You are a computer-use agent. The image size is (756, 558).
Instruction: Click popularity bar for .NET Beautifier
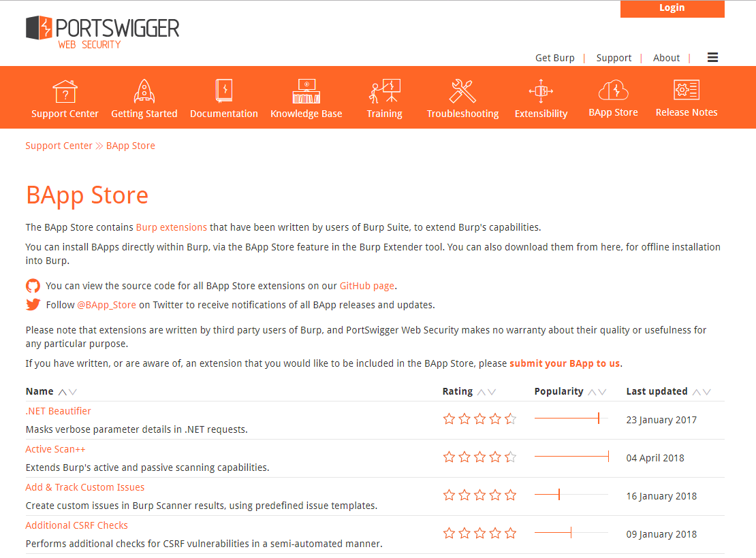pyautogui.click(x=571, y=419)
